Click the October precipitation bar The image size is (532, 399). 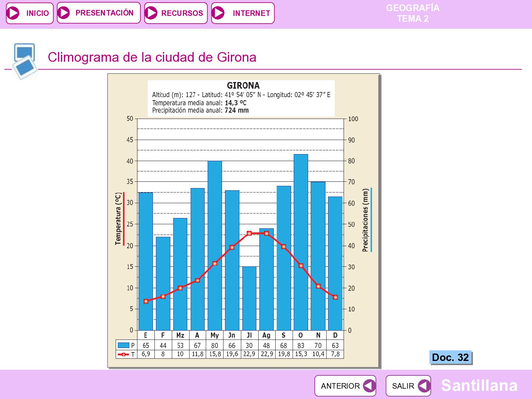click(x=301, y=242)
